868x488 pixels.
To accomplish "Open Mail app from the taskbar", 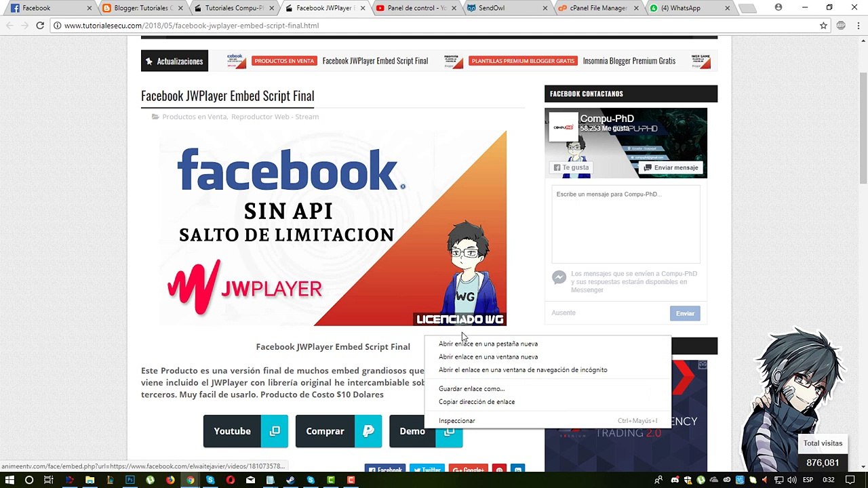I will pyautogui.click(x=250, y=480).
